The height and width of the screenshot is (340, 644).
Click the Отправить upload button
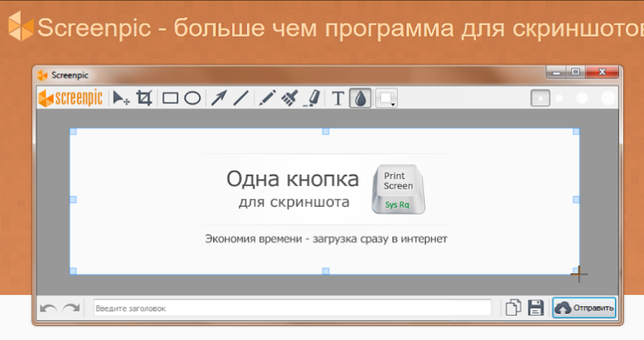[584, 308]
